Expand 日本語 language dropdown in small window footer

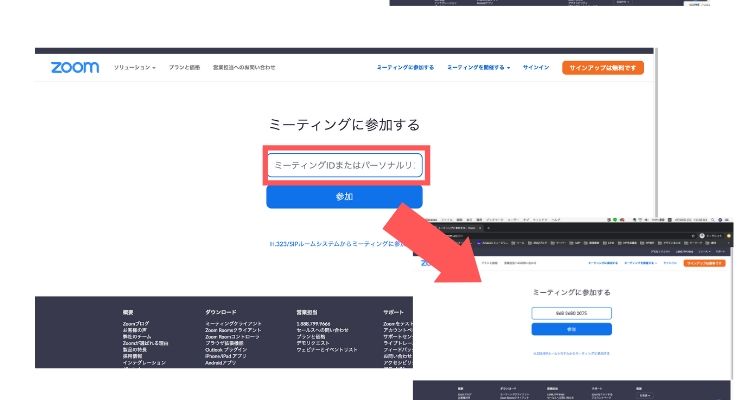click(x=645, y=396)
